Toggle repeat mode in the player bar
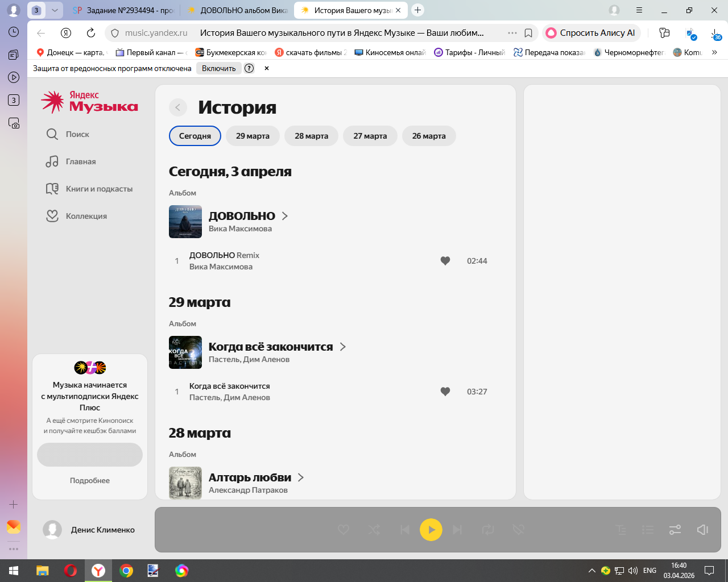This screenshot has height=582, width=728. click(488, 530)
